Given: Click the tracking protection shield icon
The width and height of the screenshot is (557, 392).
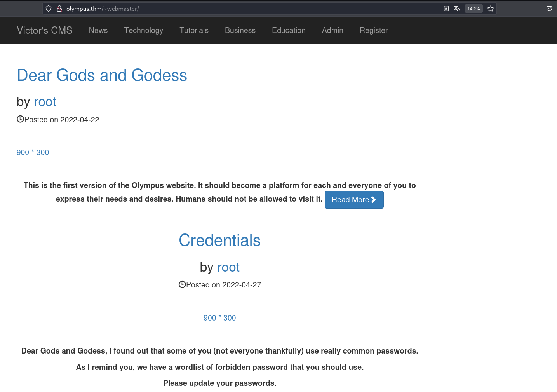Looking at the screenshot, I should point(49,9).
